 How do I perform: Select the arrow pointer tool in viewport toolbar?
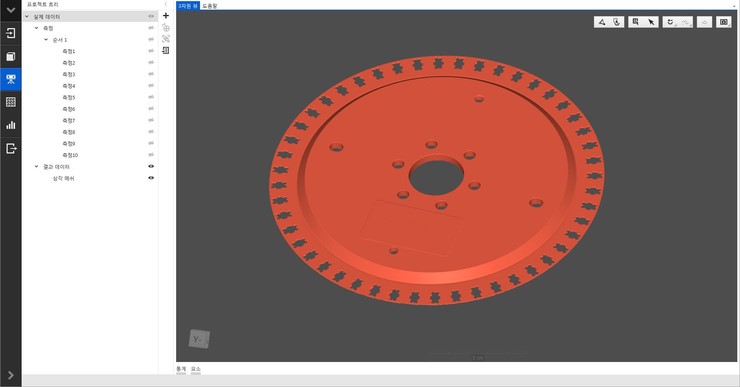(x=651, y=22)
